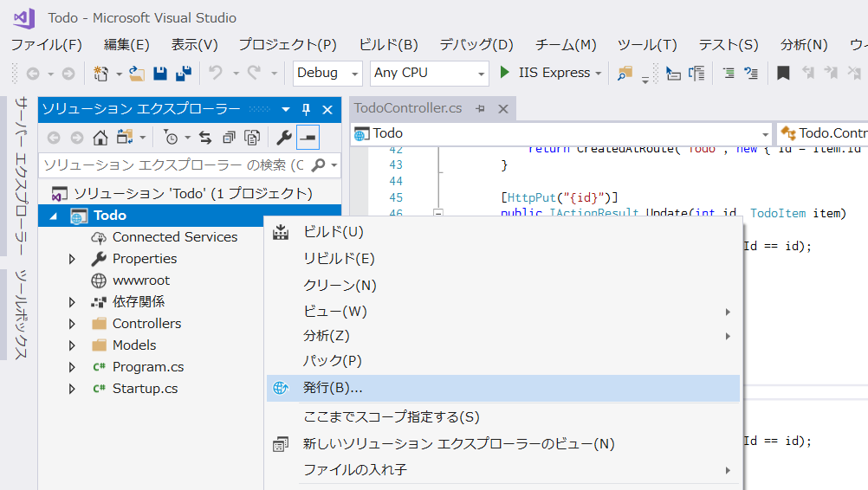Image resolution: width=868 pixels, height=490 pixels.
Task: Click the Save All toolbar icon
Action: point(183,74)
